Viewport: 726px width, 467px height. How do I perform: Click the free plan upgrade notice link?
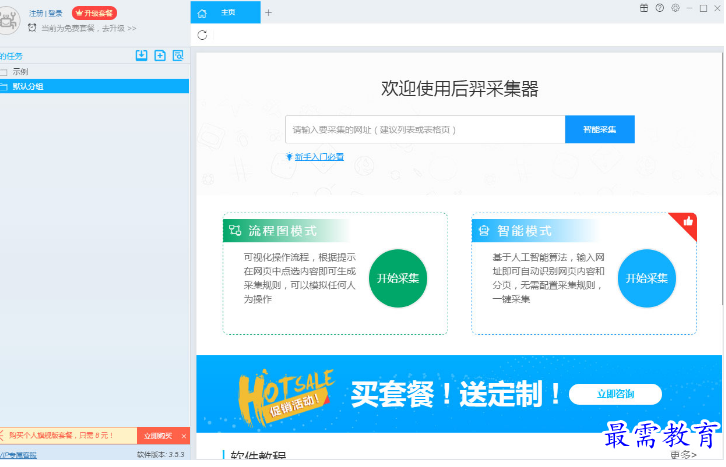[x=88, y=28]
